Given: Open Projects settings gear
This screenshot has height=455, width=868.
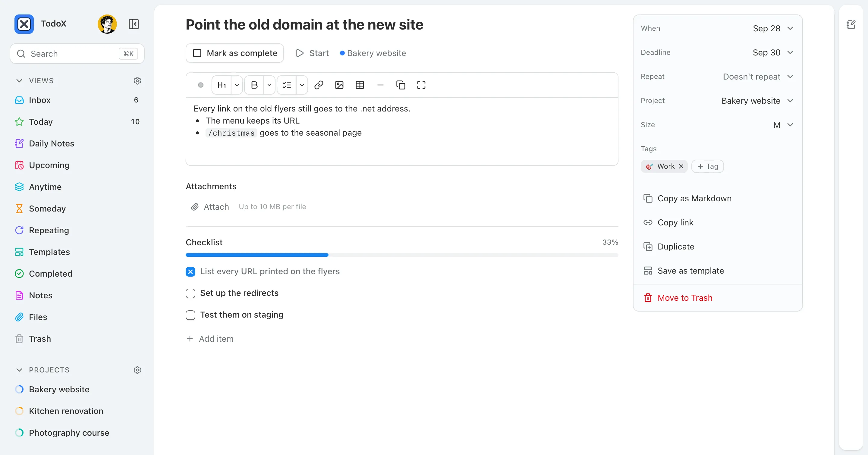Looking at the screenshot, I should pos(137,370).
